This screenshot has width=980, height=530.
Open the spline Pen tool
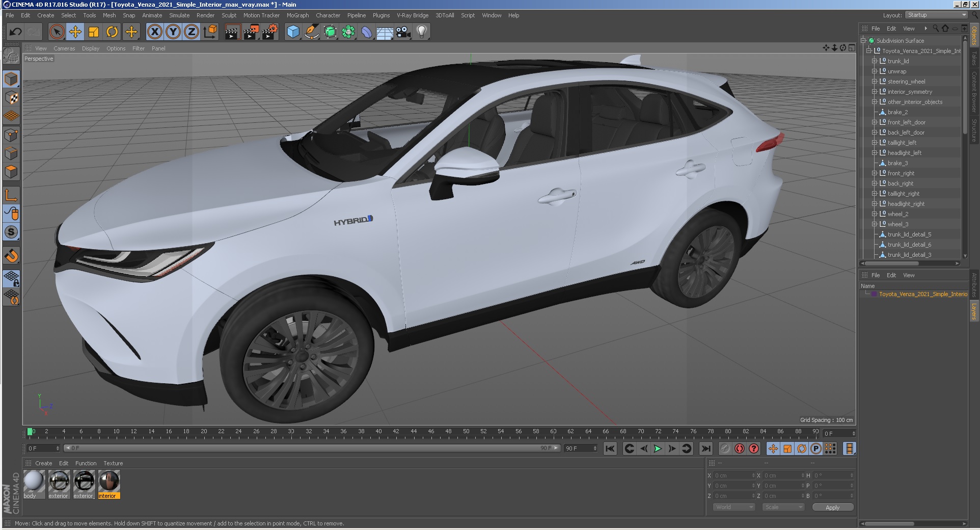(311, 32)
